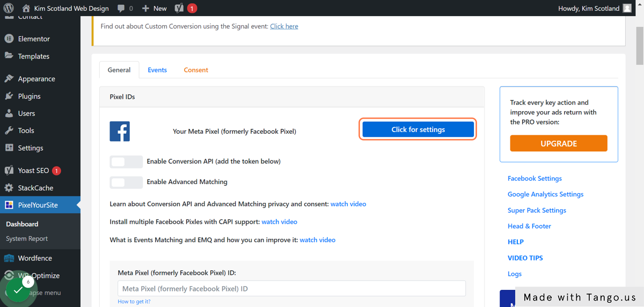
Task: Open the WordPress logo menu
Action: coord(9,8)
